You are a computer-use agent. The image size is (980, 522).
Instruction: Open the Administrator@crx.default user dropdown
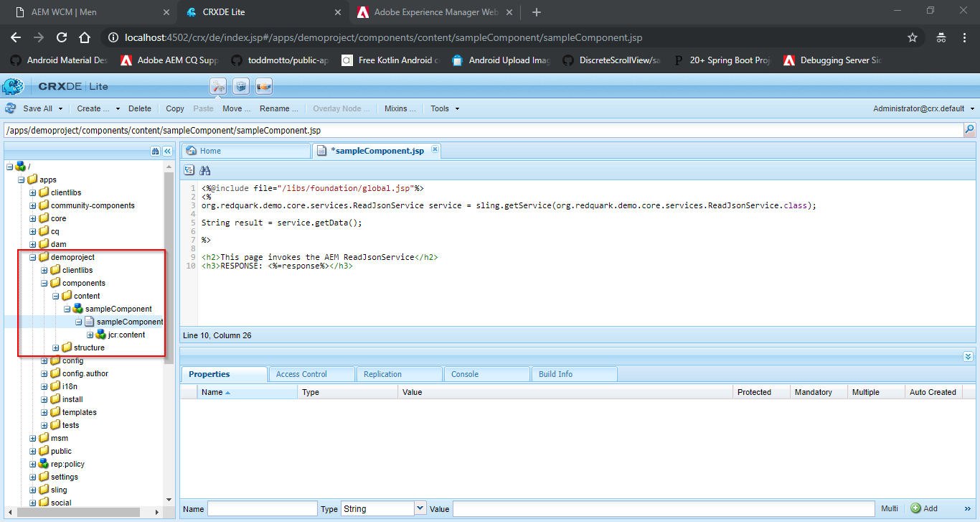point(924,108)
